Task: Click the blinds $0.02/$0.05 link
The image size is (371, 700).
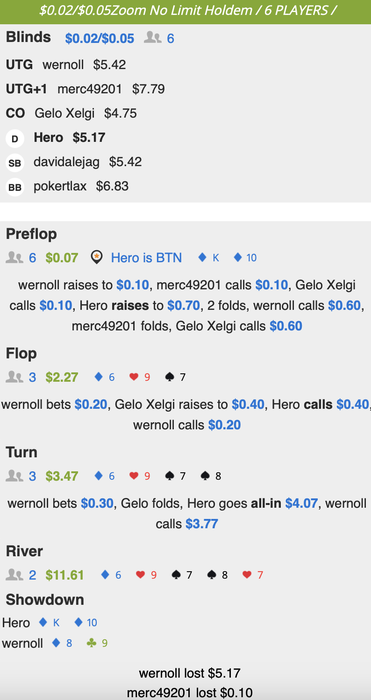Action: click(100, 39)
